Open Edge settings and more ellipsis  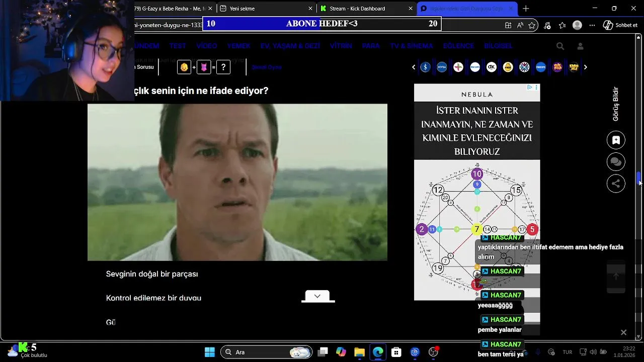click(x=592, y=25)
